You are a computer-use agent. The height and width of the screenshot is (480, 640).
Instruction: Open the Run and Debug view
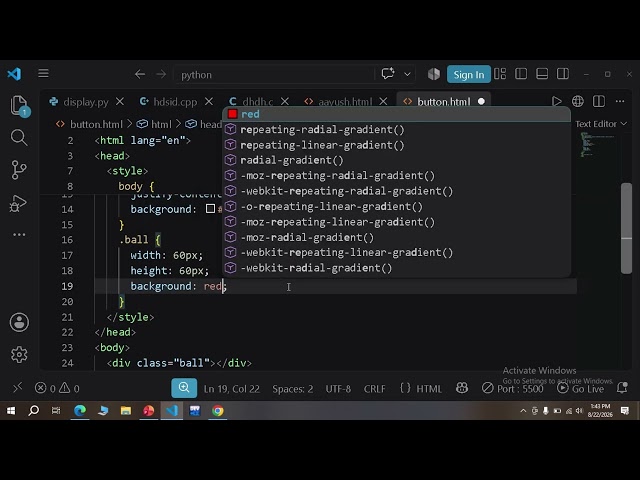coord(18,203)
